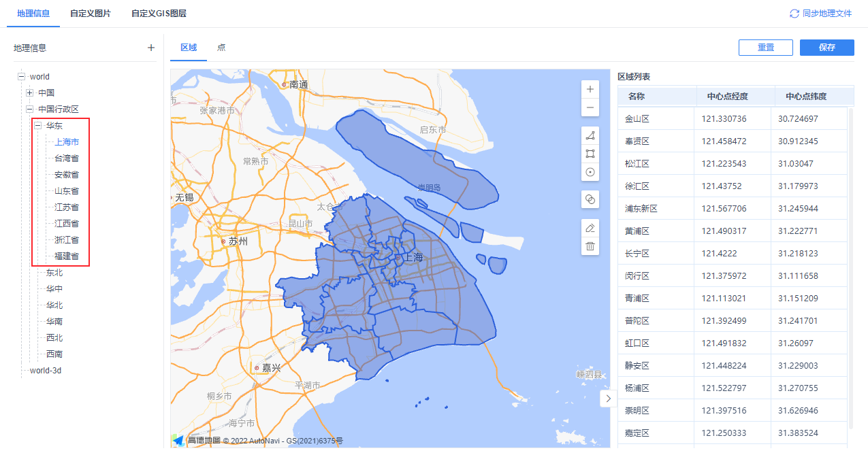This screenshot has height=455, width=868.
Task: Select the rectangle drawing tool
Action: pyautogui.click(x=590, y=154)
